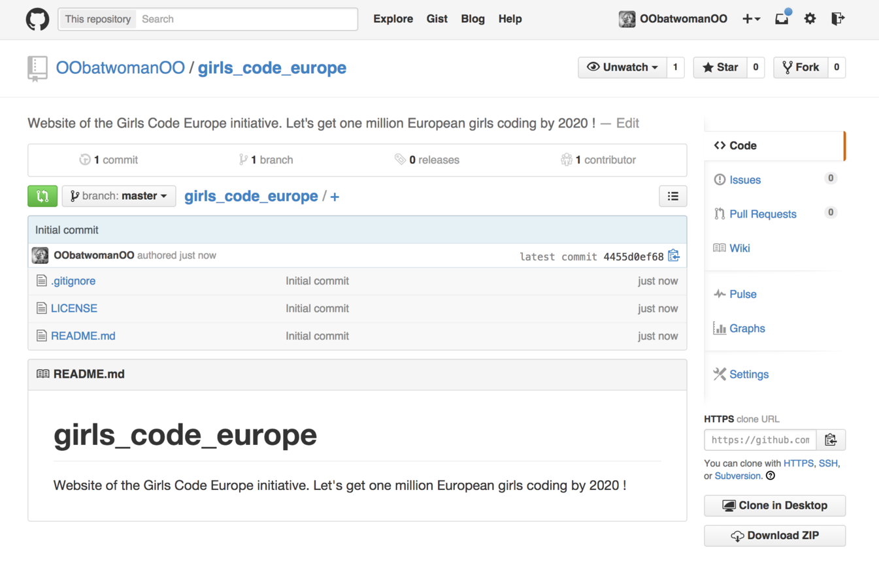Click the README book icon in header
Screen dimensions: 879x588
point(43,374)
